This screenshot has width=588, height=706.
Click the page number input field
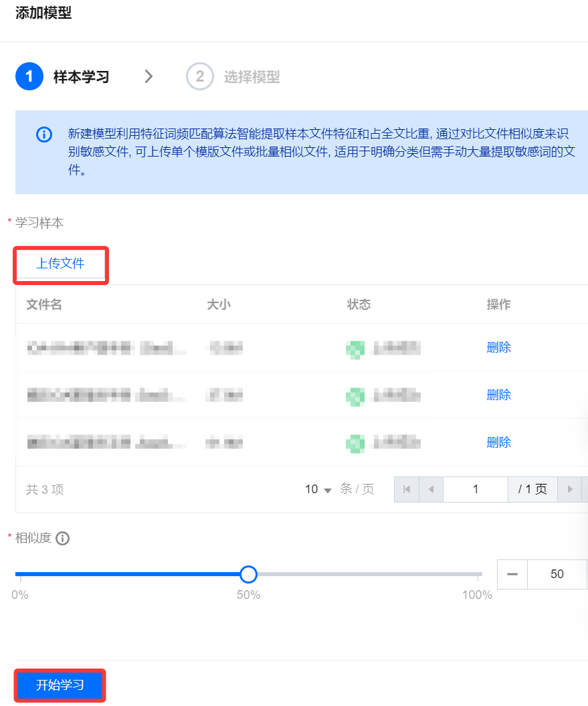pos(476,489)
